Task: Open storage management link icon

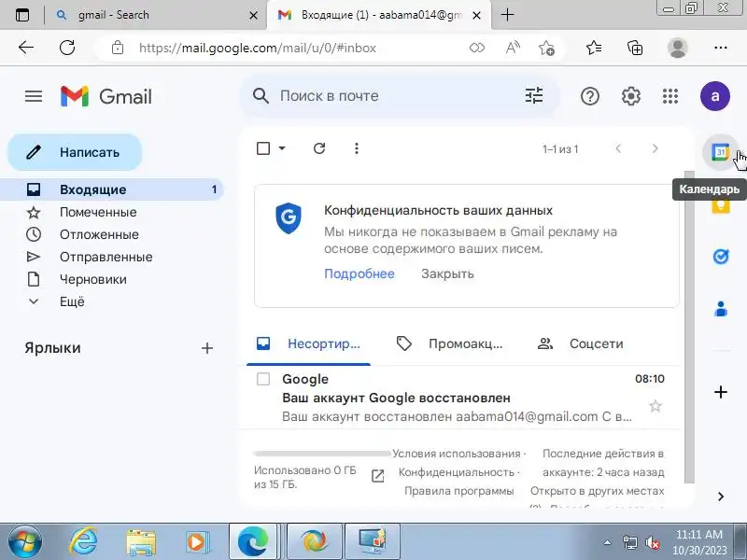Action: pos(377,475)
